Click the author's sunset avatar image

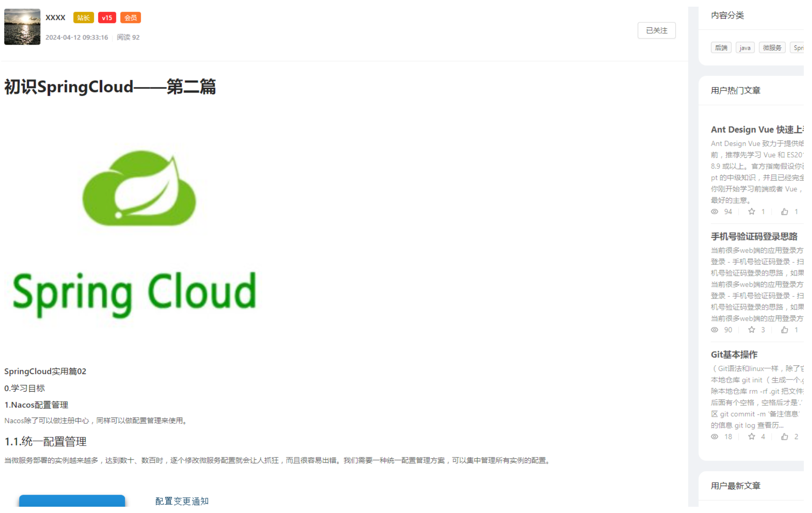(x=22, y=27)
